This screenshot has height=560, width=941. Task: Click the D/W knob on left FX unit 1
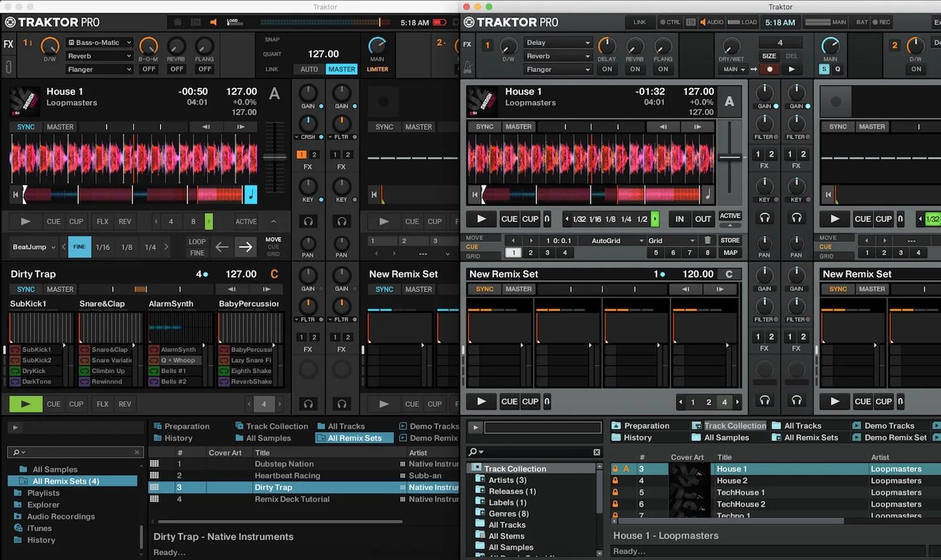[50, 45]
